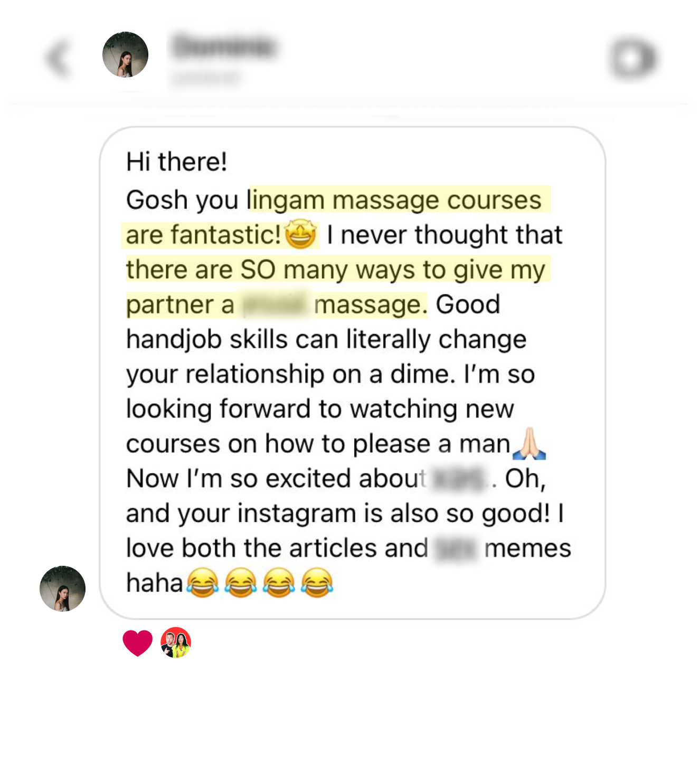Click the blurred status text under the contact name
700x760 pixels.
[206, 78]
